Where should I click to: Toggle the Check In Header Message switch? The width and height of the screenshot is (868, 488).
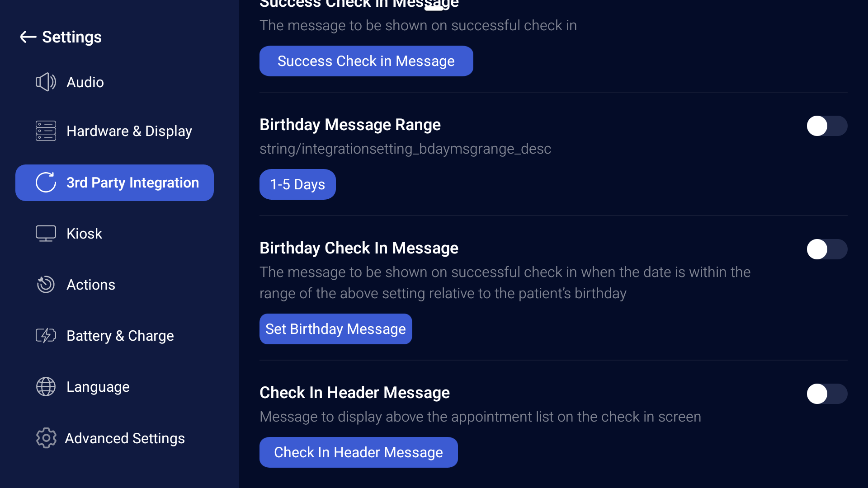click(827, 394)
